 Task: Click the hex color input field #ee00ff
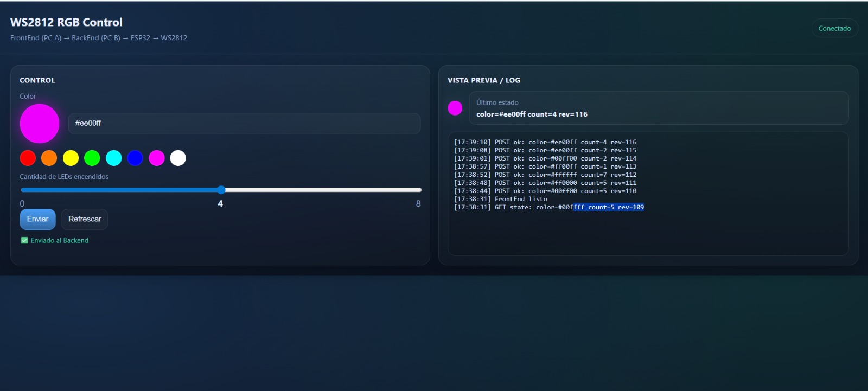244,124
